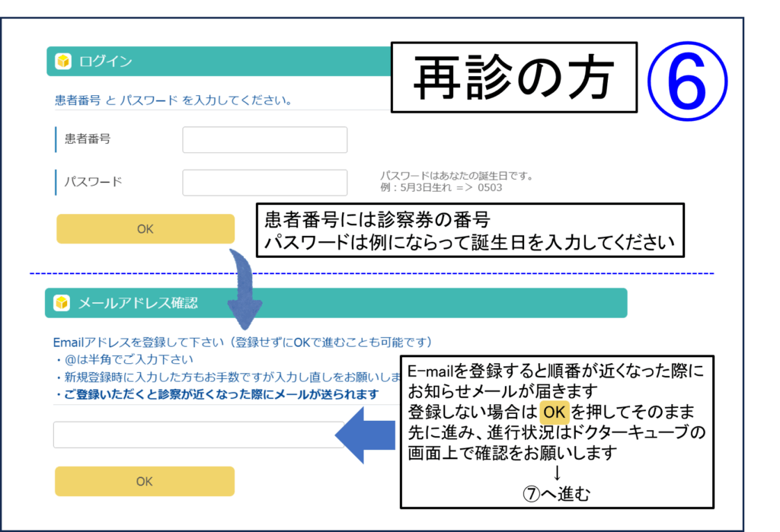Click the メールアドレス確認 section header title

point(138,303)
